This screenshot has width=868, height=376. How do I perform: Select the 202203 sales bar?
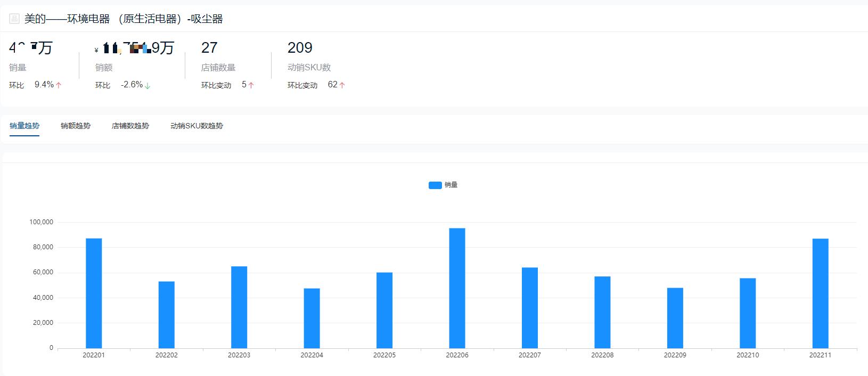click(239, 307)
